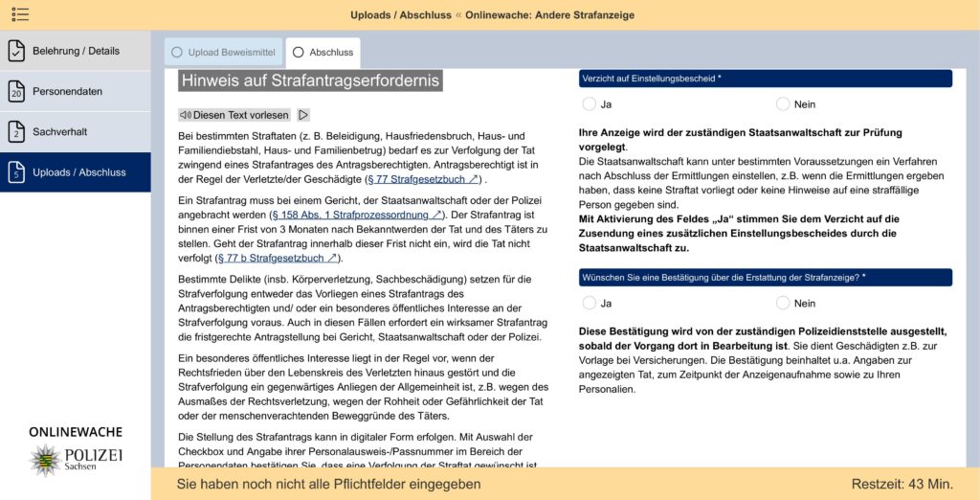
Task: Select Ja for Bestätigung über die Erstattung
Action: (x=589, y=303)
